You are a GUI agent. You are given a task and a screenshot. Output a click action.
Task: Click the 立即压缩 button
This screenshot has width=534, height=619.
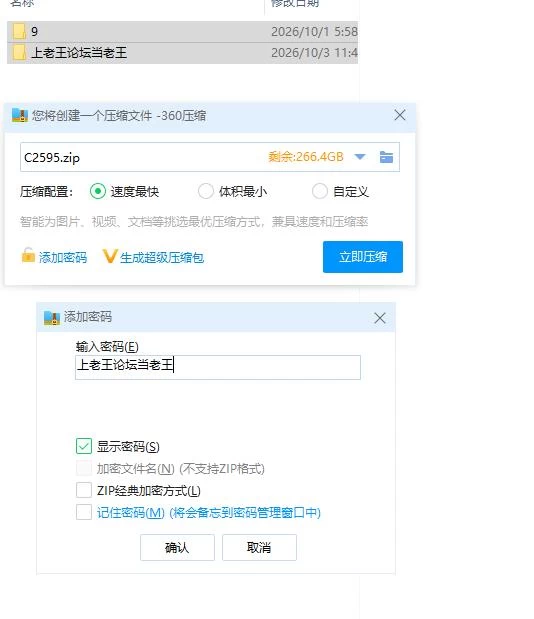click(363, 257)
